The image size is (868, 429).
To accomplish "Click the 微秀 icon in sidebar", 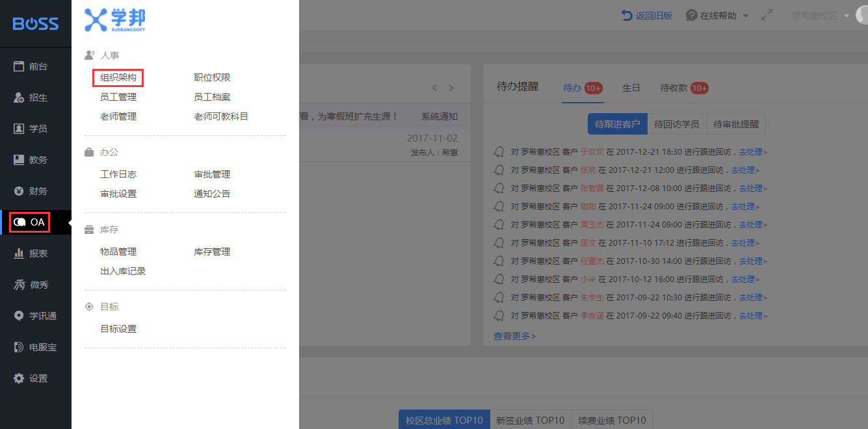I will pos(19,285).
